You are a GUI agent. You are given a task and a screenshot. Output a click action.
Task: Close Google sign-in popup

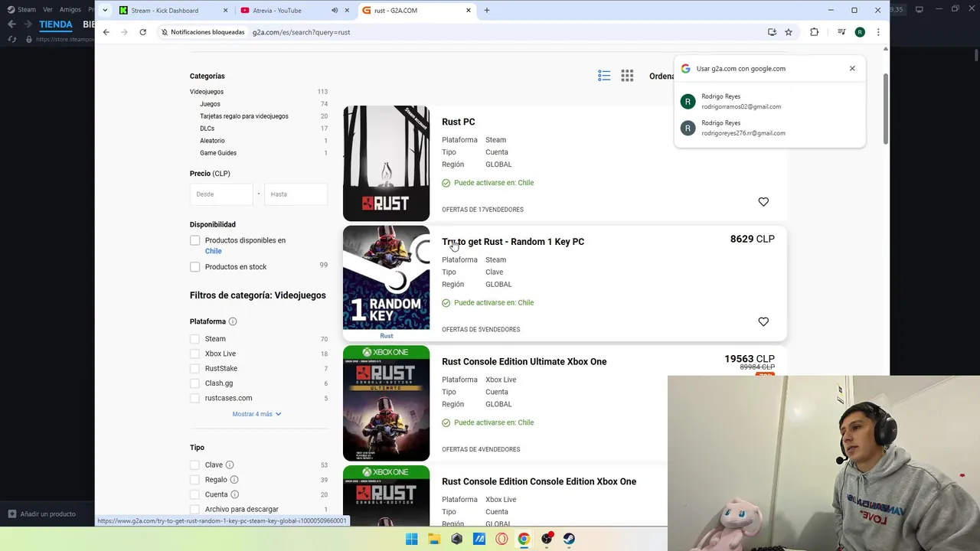(852, 68)
